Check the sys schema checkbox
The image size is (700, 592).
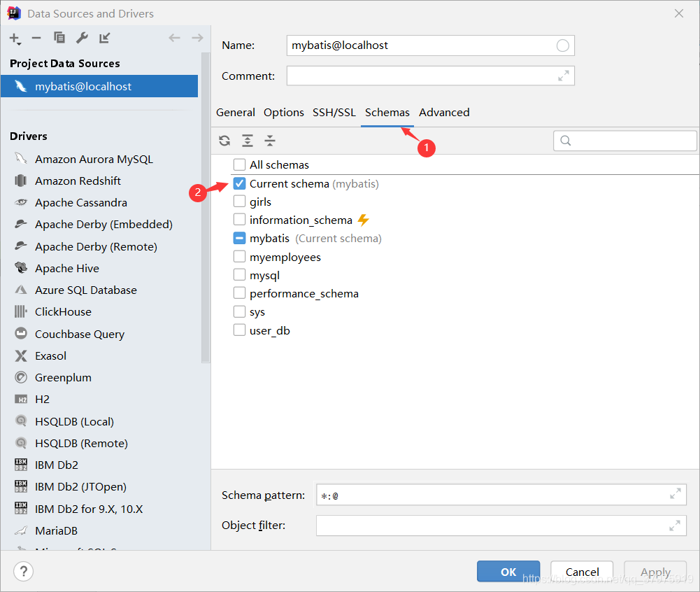tap(239, 311)
